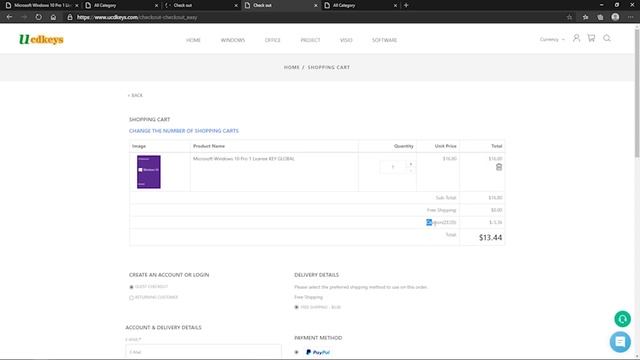Click the ucdkeys logo

[x=41, y=39]
